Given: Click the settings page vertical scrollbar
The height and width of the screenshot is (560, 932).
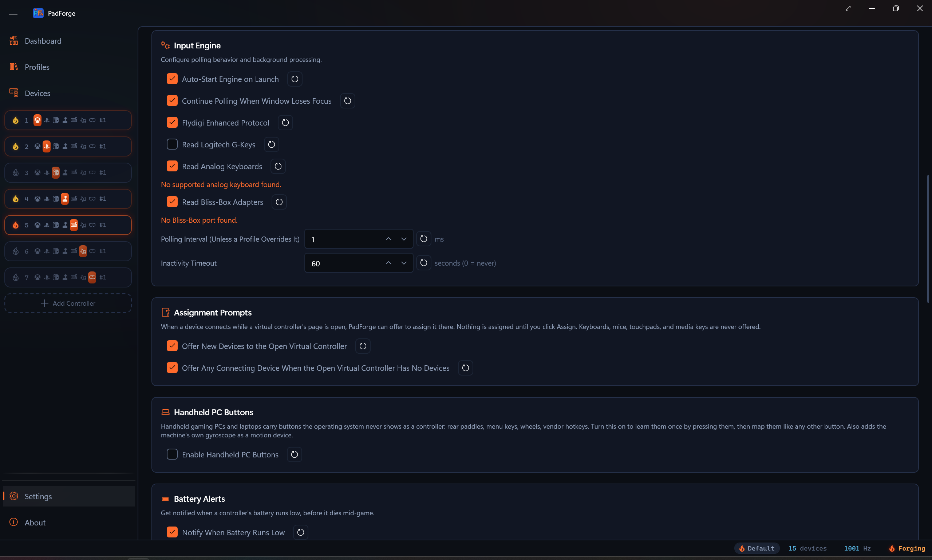Looking at the screenshot, I should point(928,239).
